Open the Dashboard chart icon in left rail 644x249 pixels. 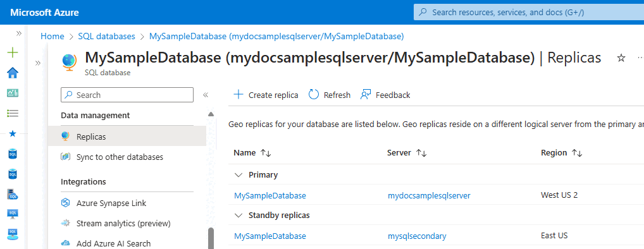13,93
